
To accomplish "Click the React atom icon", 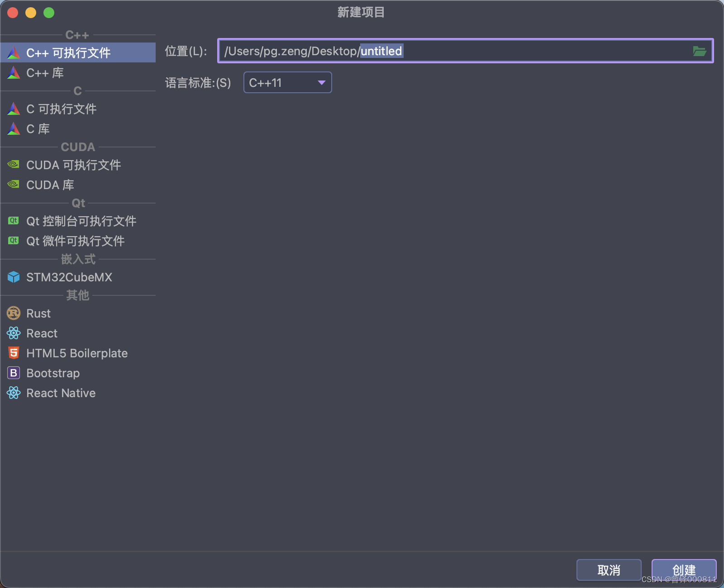I will pos(13,333).
